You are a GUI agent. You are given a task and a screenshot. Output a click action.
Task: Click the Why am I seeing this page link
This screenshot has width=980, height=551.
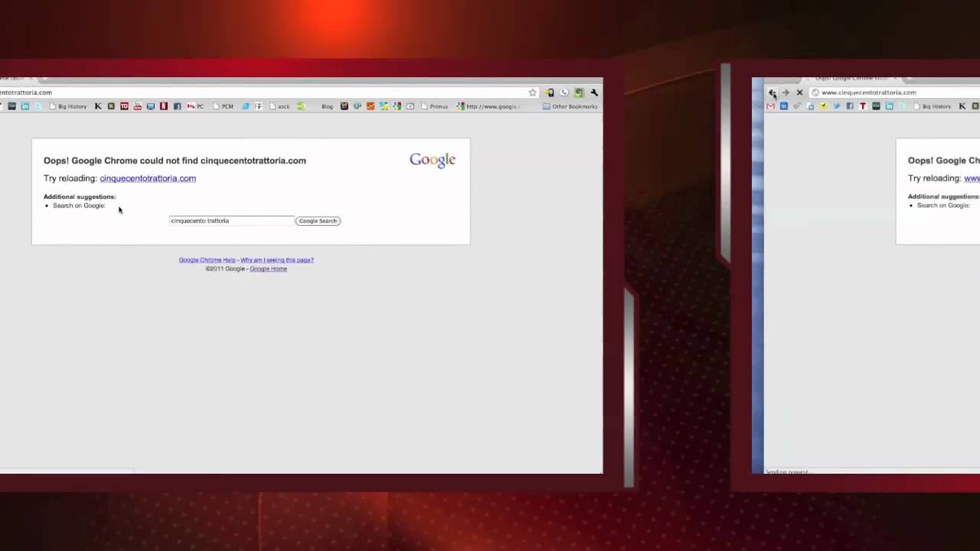pos(277,260)
